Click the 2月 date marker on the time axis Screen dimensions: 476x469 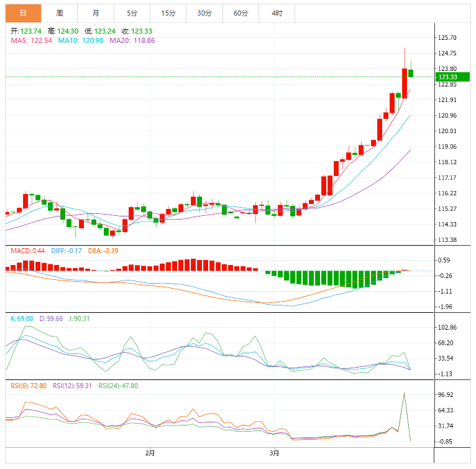(150, 453)
